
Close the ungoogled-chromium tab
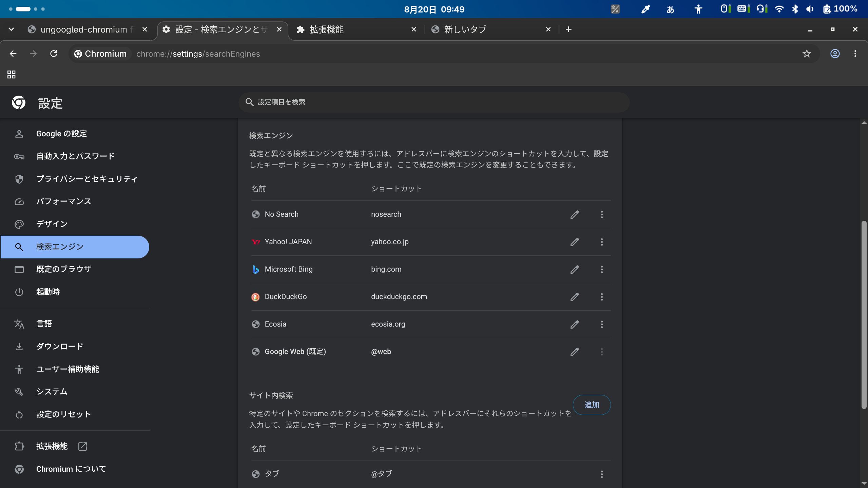(144, 30)
